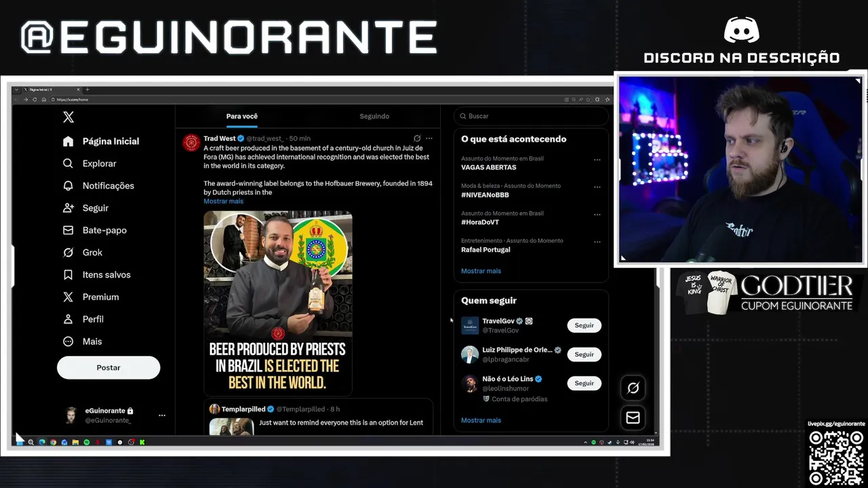868x488 pixels.
Task: Open Premium from sidebar
Action: point(90,297)
